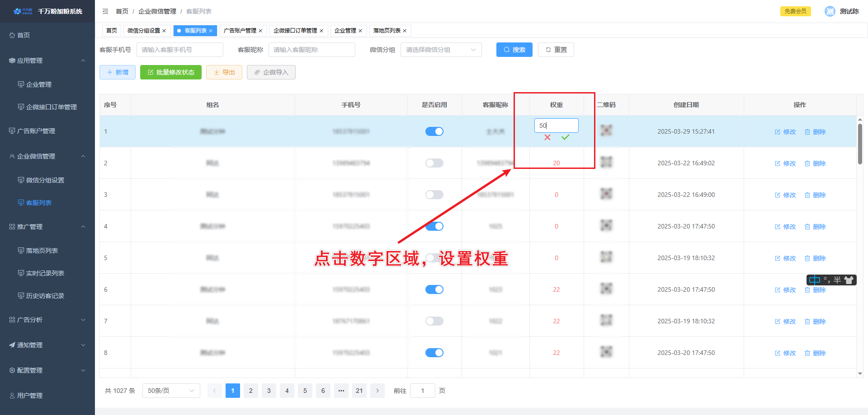Go to next page arrow in pagination
The width and height of the screenshot is (868, 415).
click(377, 391)
